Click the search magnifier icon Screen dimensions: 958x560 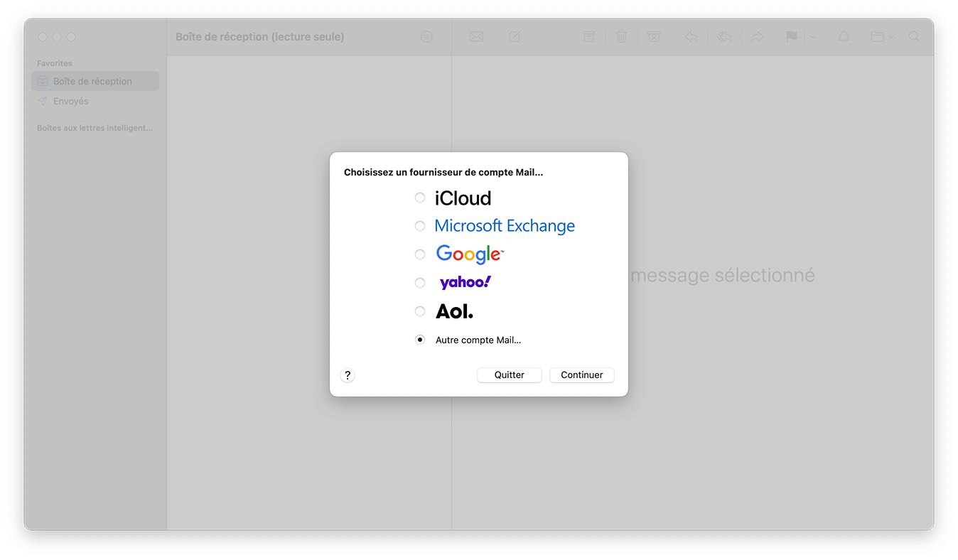[x=915, y=37]
